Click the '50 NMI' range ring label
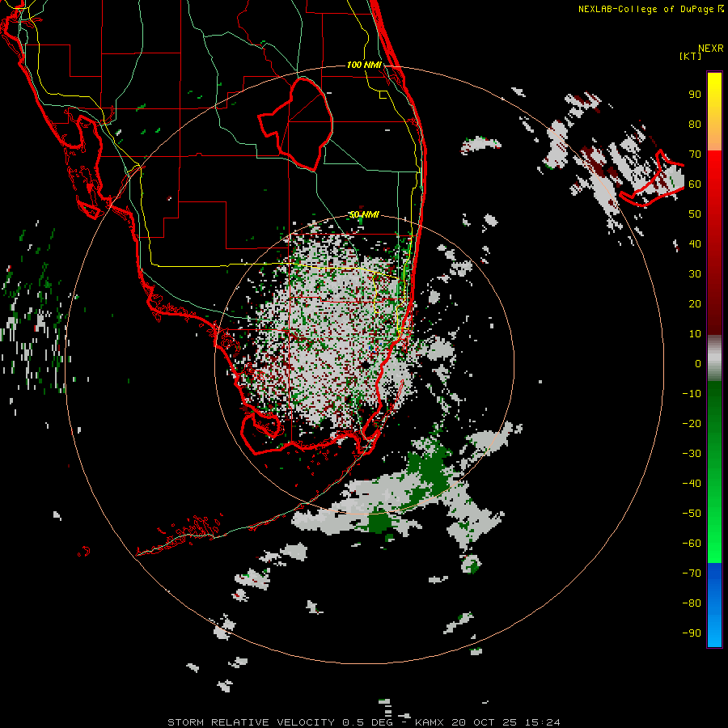Viewport: 728px width, 728px height. coord(364,214)
